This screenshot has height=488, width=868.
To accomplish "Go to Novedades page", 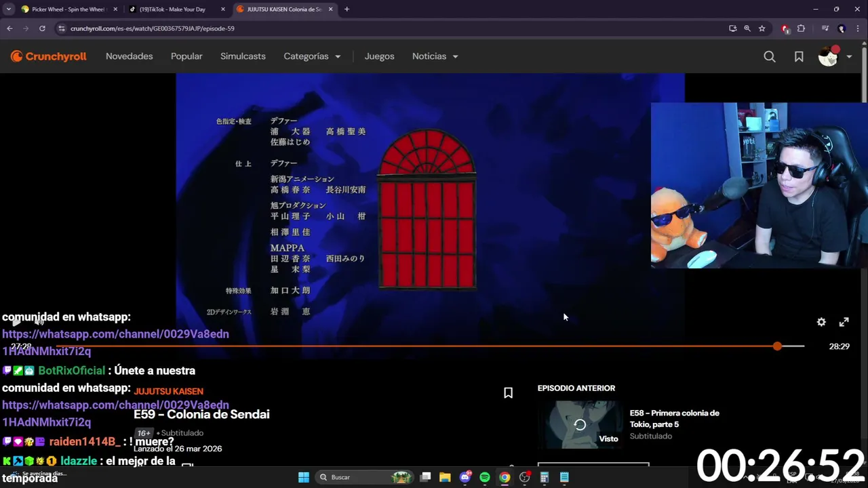I will (129, 56).
